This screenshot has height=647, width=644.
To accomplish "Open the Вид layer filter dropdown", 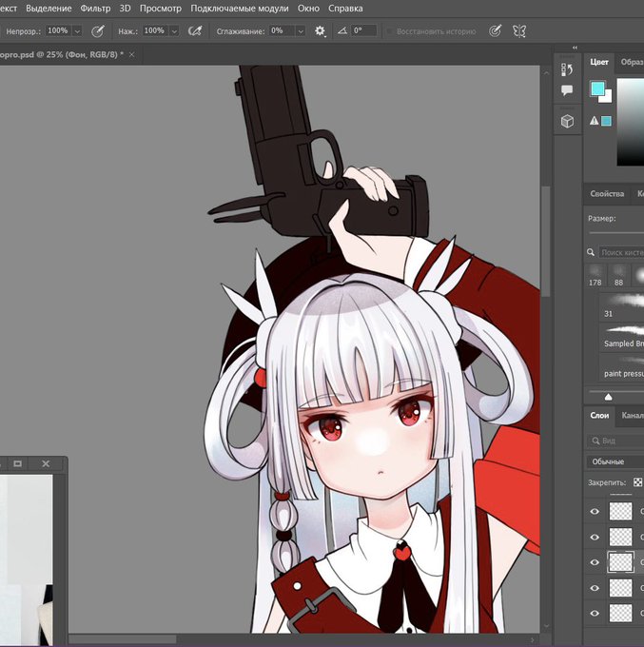I will 615,441.
